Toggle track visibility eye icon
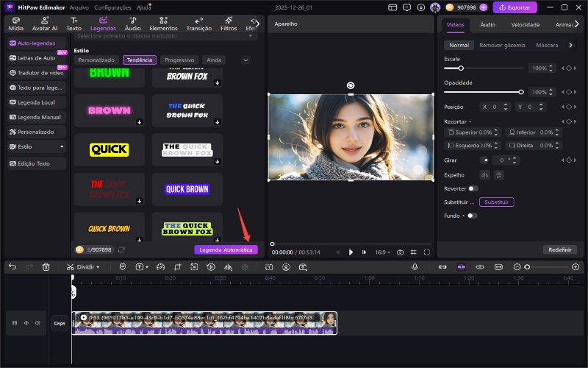588x368 pixels. pos(26,322)
